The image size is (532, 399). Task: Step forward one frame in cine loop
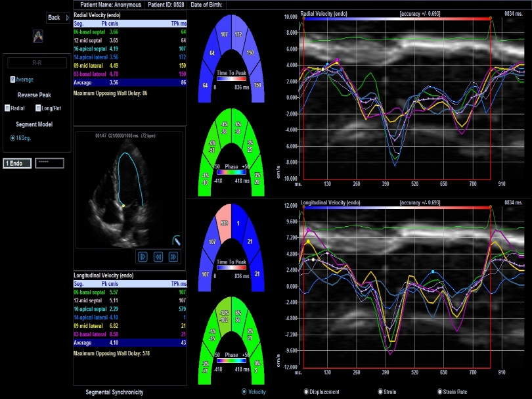(x=173, y=256)
